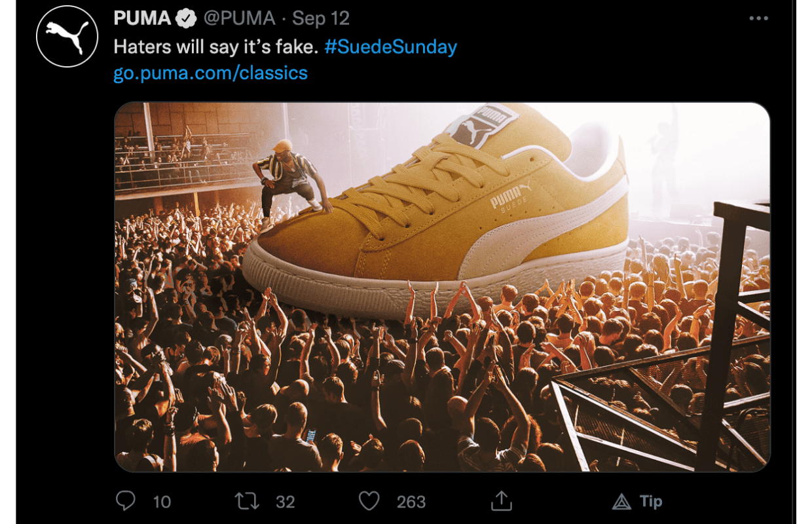Open the share upload arrow icon
Screen dimensions: 812x524
click(501, 501)
